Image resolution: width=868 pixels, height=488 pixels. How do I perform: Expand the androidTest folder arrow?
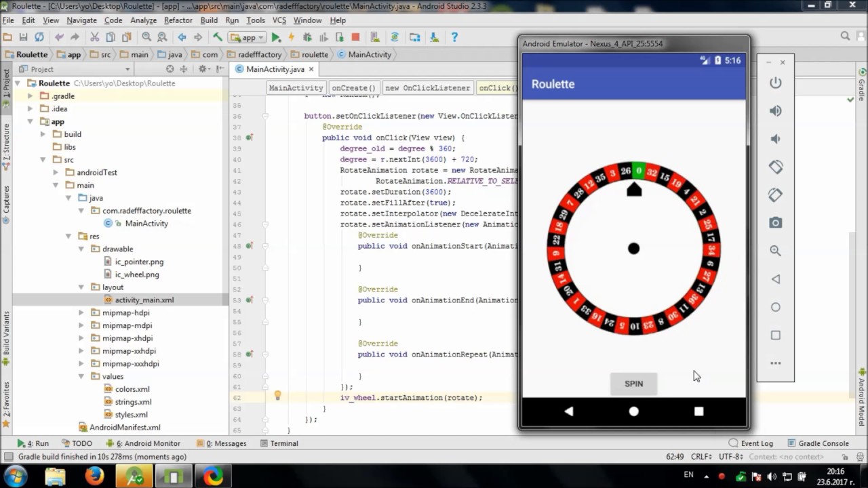[56, 172]
